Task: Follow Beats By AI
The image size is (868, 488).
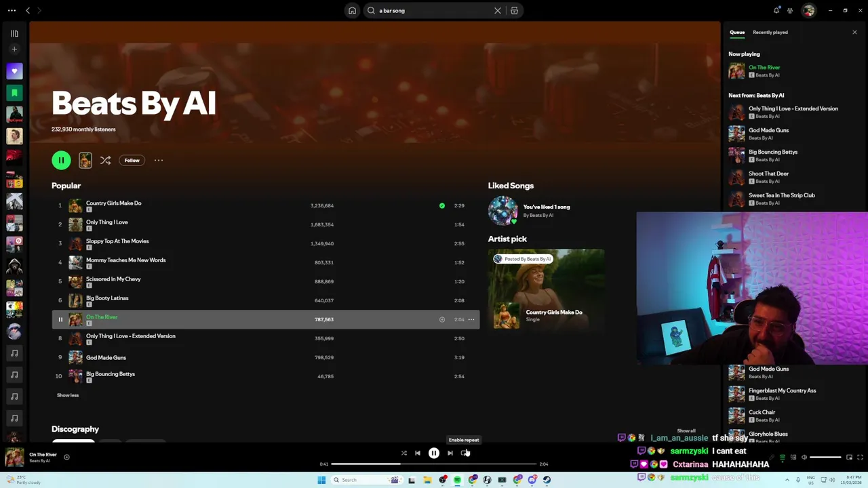Action: coord(132,161)
